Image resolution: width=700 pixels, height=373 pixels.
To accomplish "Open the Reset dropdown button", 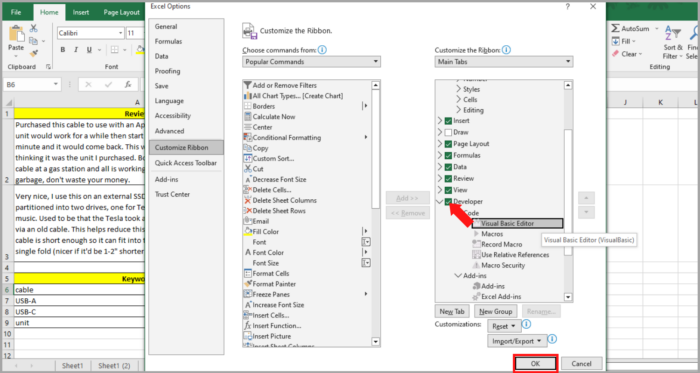I will click(504, 326).
